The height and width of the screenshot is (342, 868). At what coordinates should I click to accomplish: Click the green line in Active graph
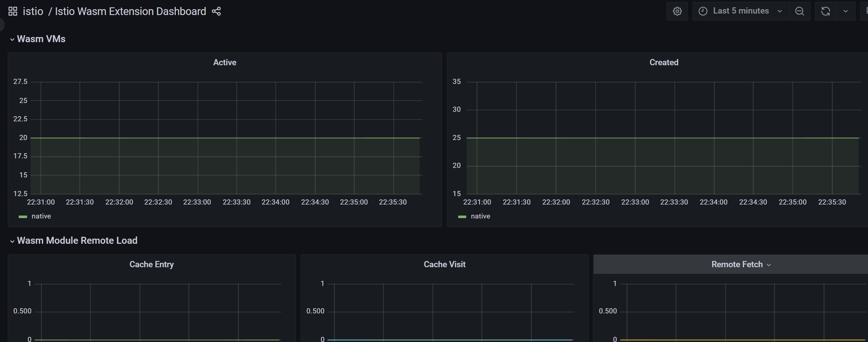pyautogui.click(x=225, y=138)
